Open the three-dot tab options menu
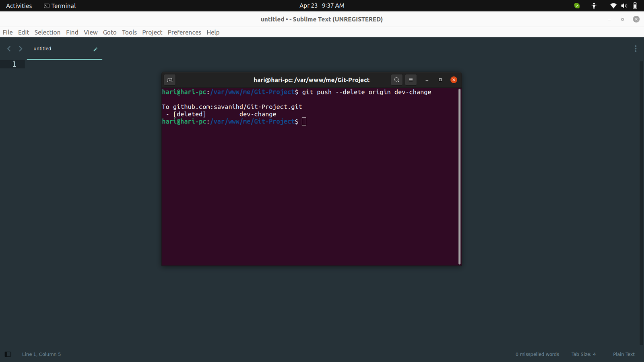 635,49
